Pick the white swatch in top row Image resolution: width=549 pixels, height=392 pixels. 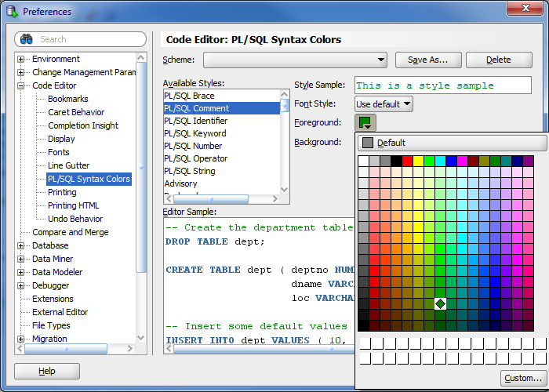tap(363, 161)
